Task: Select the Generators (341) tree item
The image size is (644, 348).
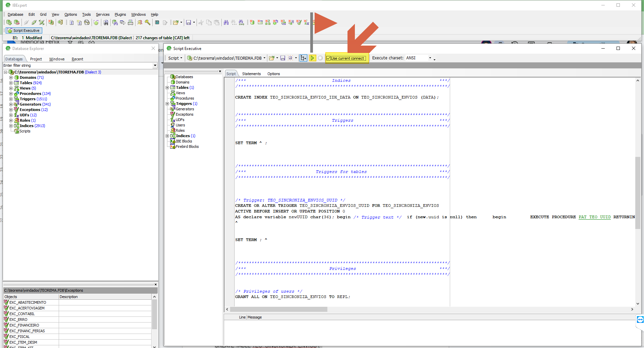Action: [35, 104]
